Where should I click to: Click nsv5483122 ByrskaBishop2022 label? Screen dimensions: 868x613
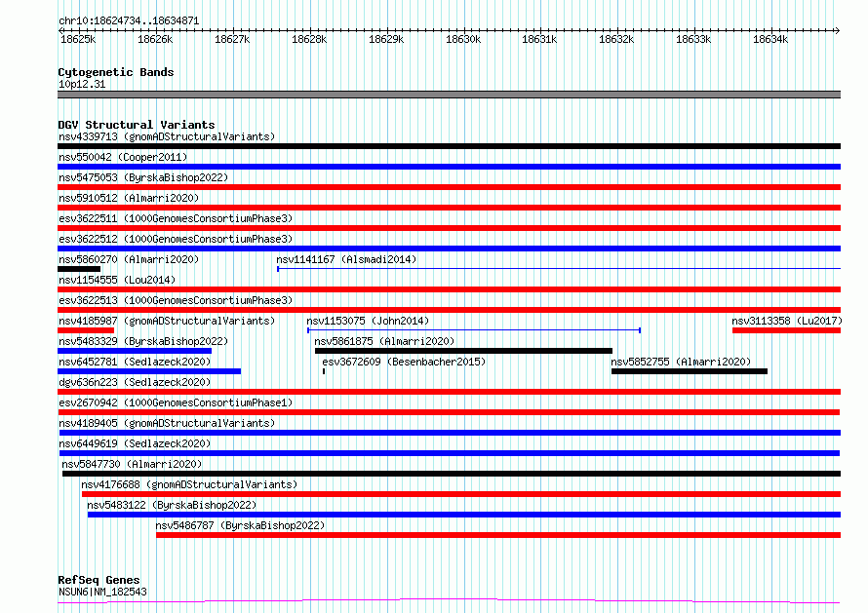172,505
